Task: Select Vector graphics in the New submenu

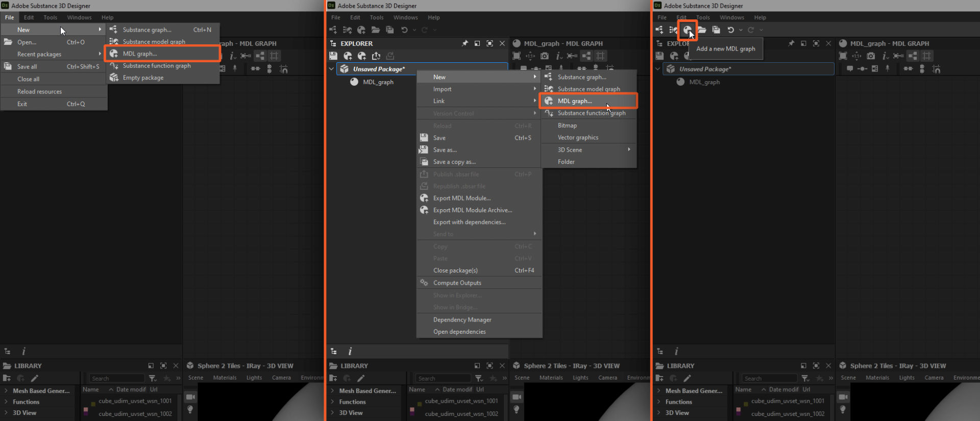Action: (x=589, y=137)
